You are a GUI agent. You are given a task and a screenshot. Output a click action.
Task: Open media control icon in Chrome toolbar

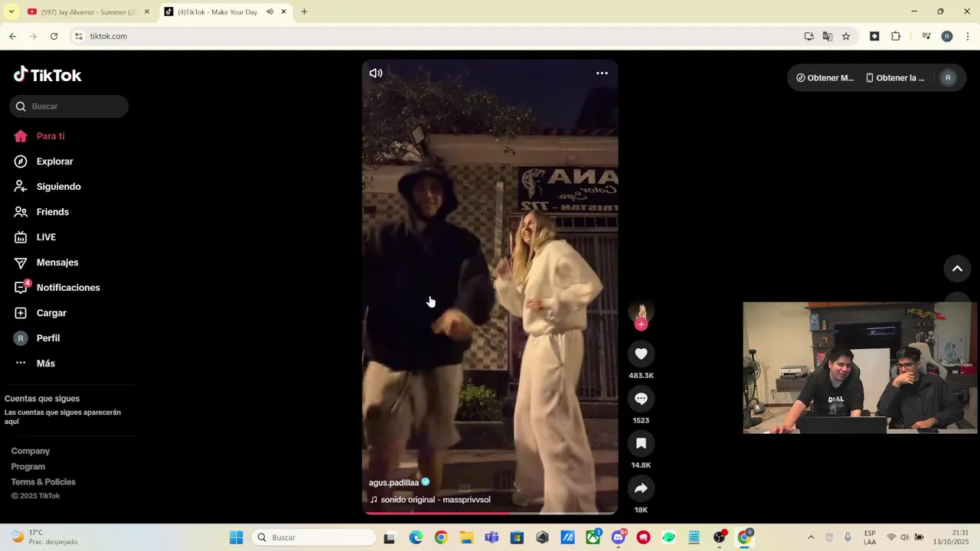(926, 36)
